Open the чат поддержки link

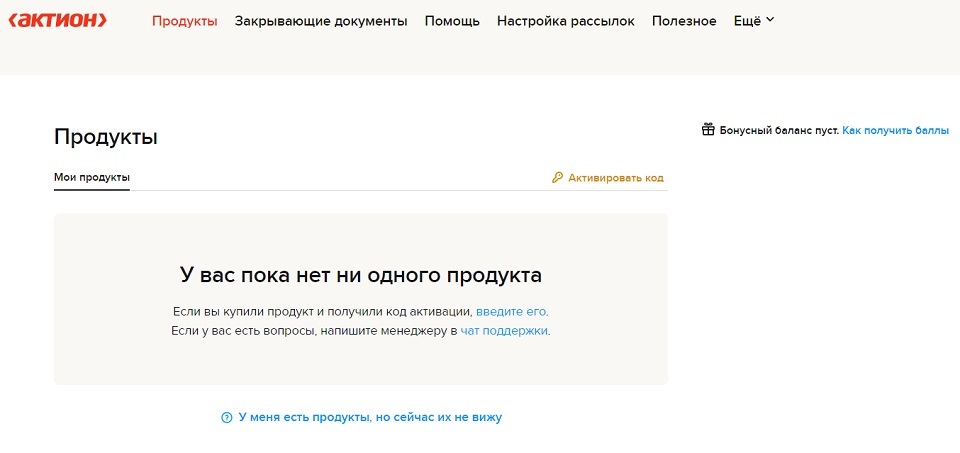point(504,330)
